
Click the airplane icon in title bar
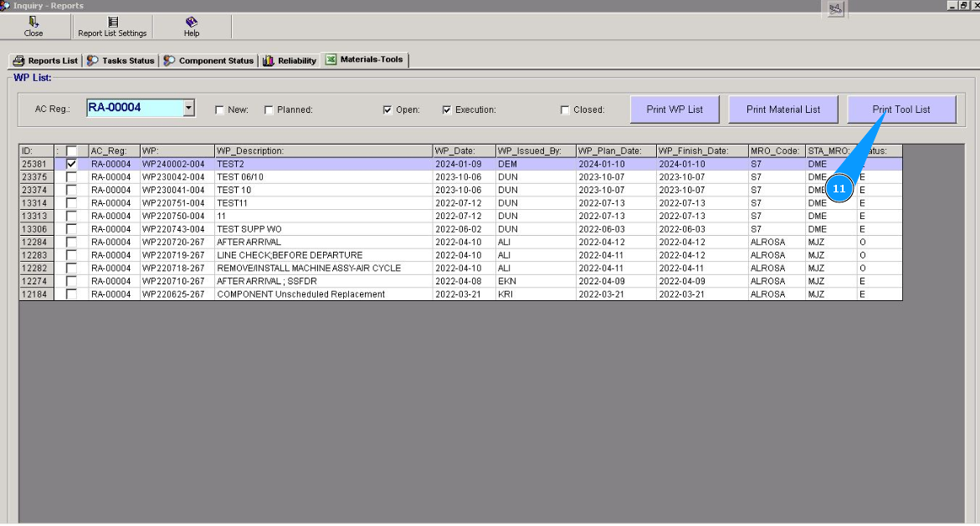pyautogui.click(x=835, y=8)
